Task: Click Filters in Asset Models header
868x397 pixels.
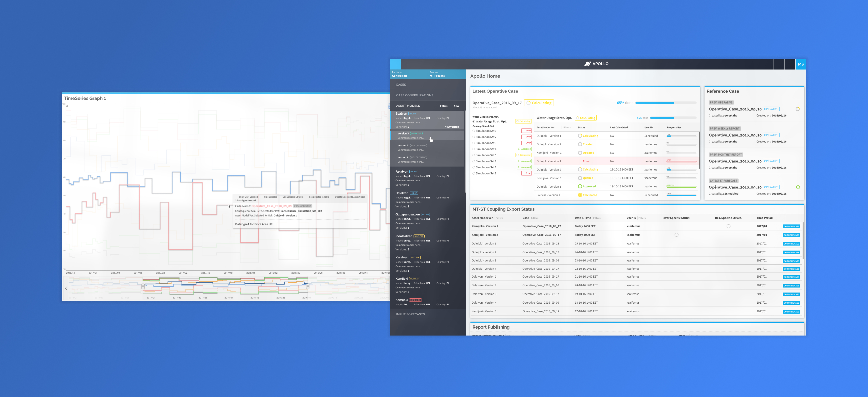Action: click(x=444, y=106)
